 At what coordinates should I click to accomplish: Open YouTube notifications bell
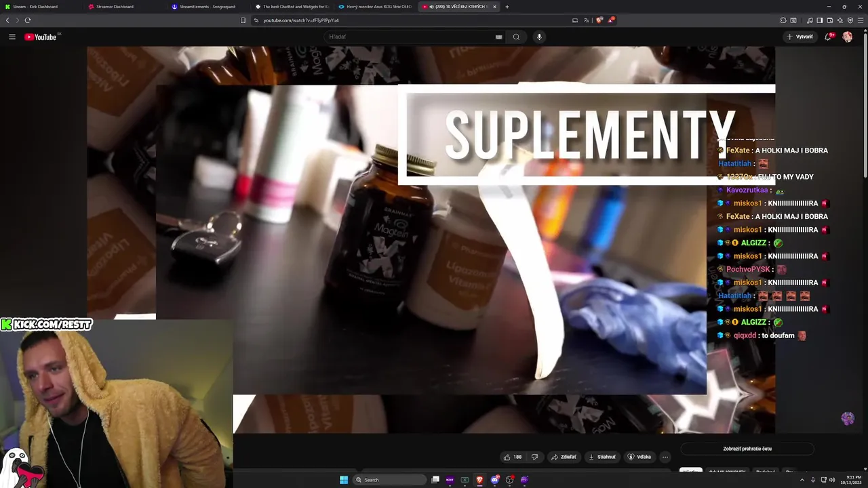828,37
